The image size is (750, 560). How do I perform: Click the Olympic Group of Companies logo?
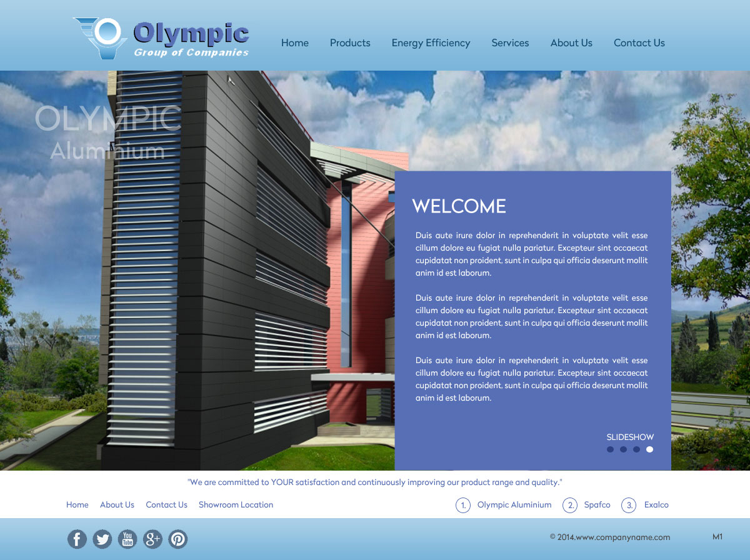(x=161, y=39)
